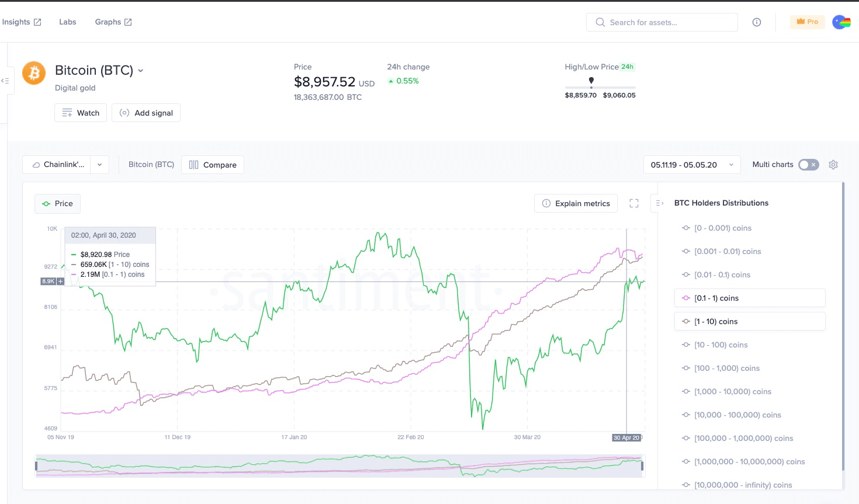The image size is (859, 504).
Task: Collapse the left sidebar arrow icon
Action: (5, 81)
